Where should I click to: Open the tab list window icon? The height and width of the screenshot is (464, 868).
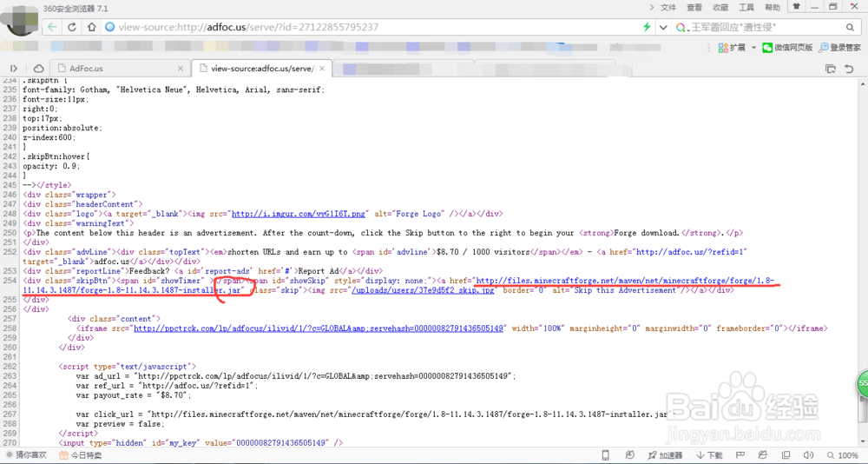831,68
